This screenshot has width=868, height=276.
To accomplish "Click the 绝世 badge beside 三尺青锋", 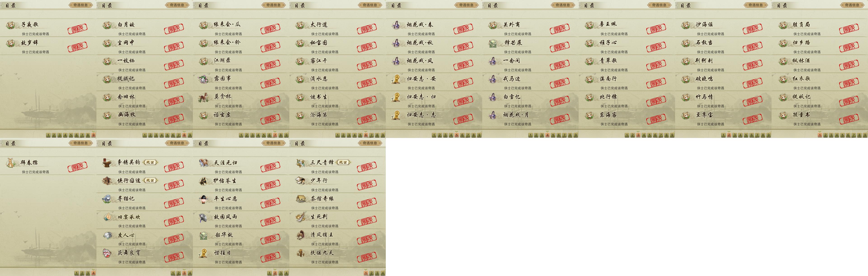I will click(343, 162).
